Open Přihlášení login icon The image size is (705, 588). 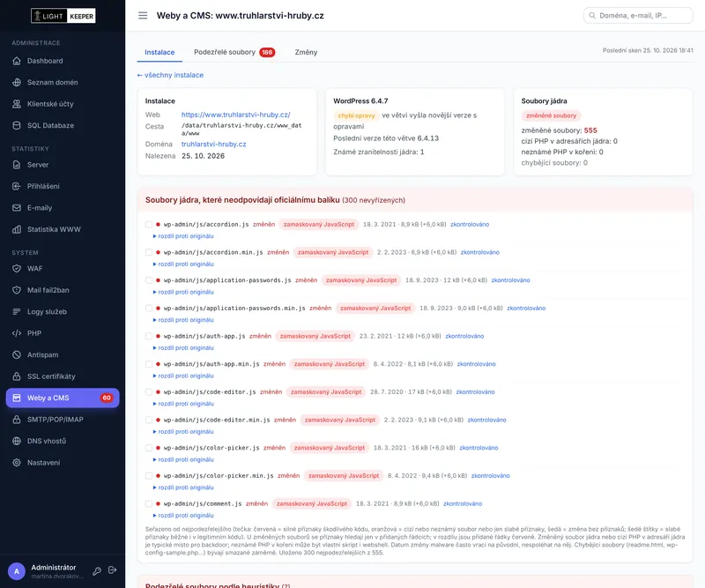pos(17,186)
